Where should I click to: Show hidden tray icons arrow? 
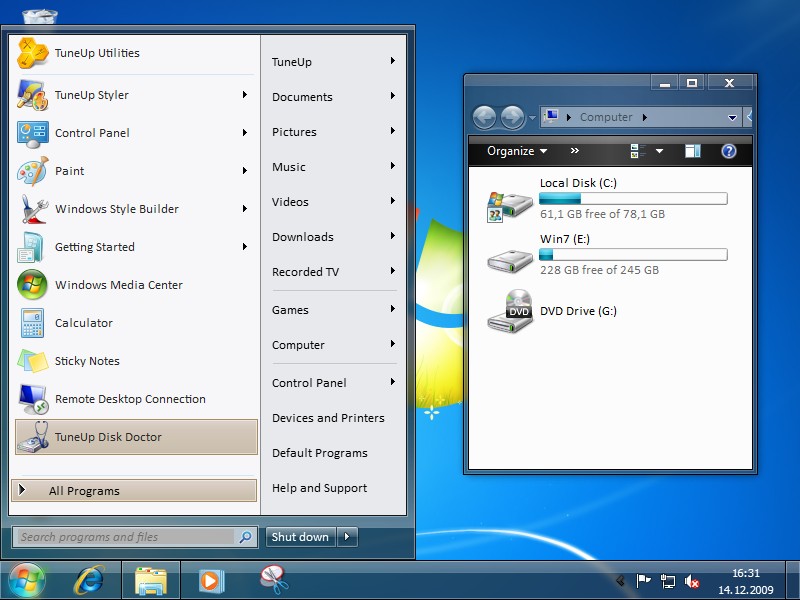coord(620,581)
